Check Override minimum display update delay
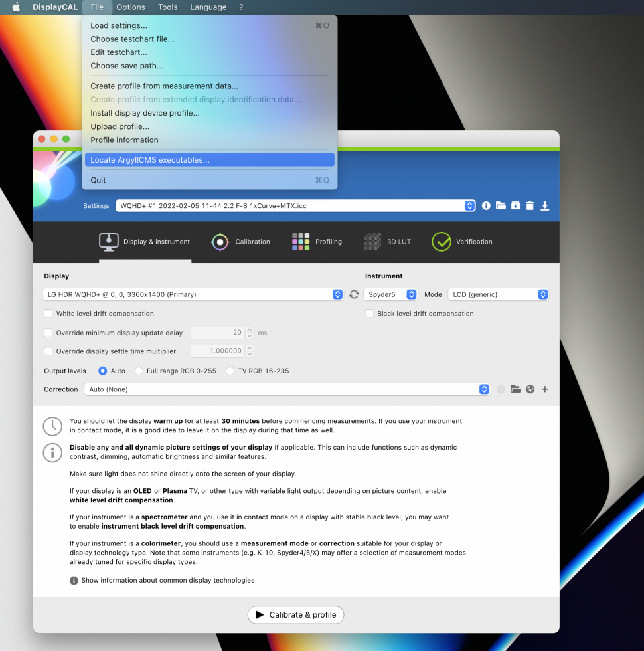This screenshot has width=644, height=651. tap(48, 333)
